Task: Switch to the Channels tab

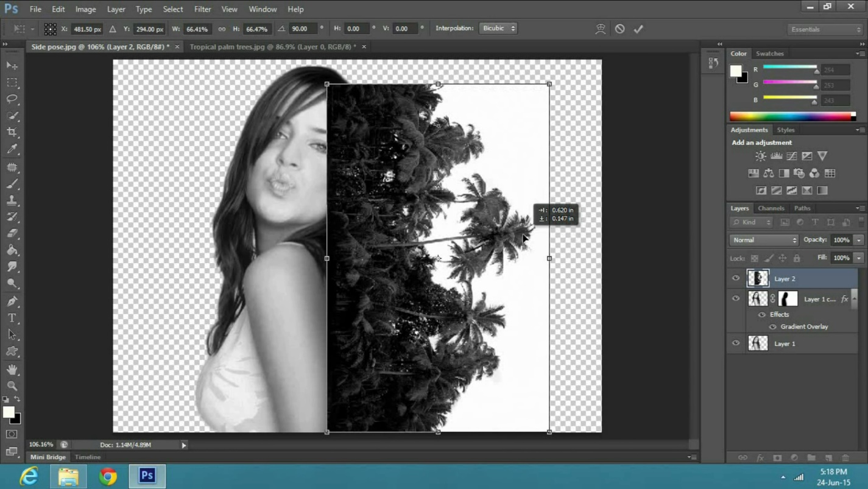Action: coord(771,208)
